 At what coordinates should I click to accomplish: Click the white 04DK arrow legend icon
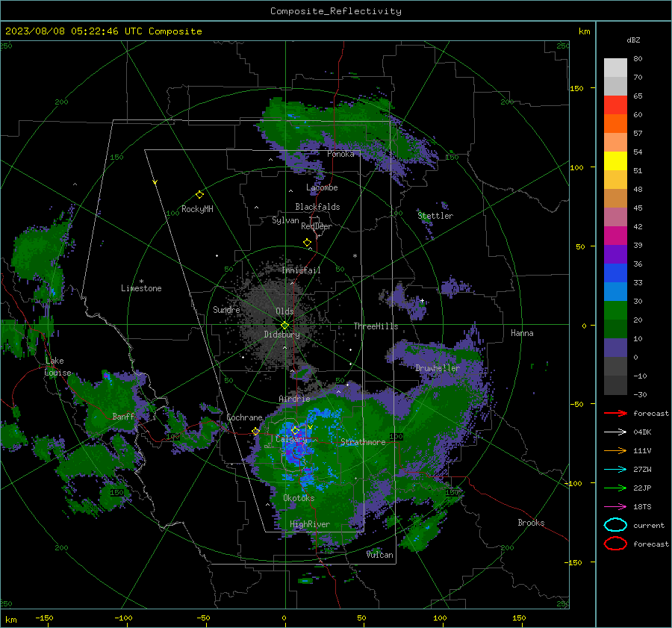pyautogui.click(x=615, y=432)
